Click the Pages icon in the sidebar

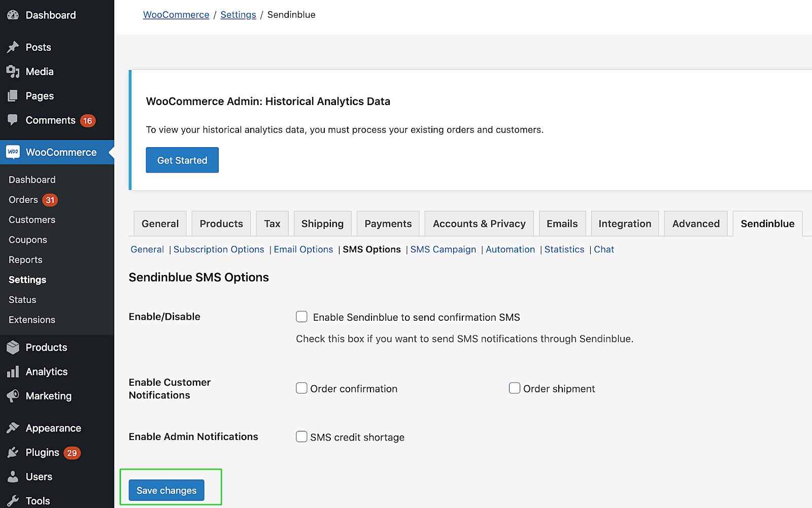click(x=13, y=96)
